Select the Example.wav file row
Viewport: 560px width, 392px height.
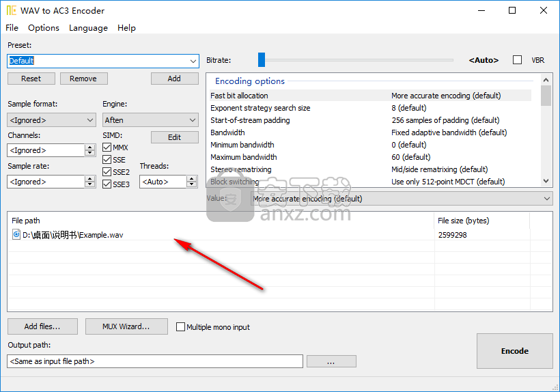pos(280,234)
